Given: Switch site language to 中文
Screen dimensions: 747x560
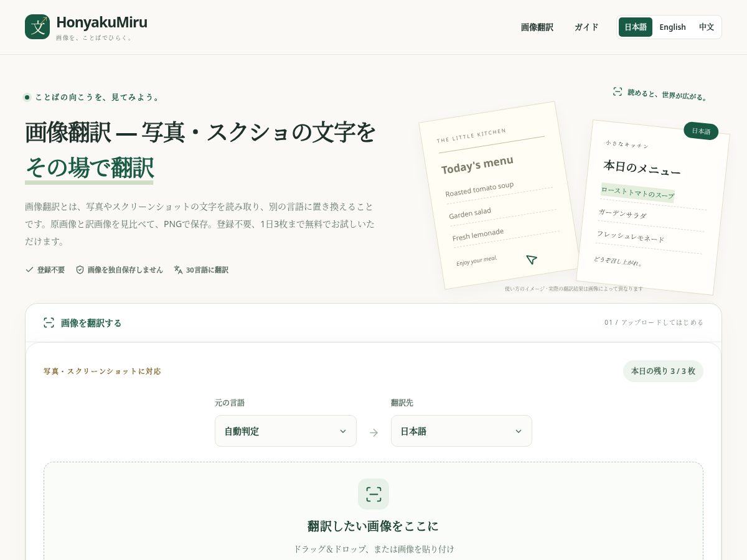Looking at the screenshot, I should [707, 27].
